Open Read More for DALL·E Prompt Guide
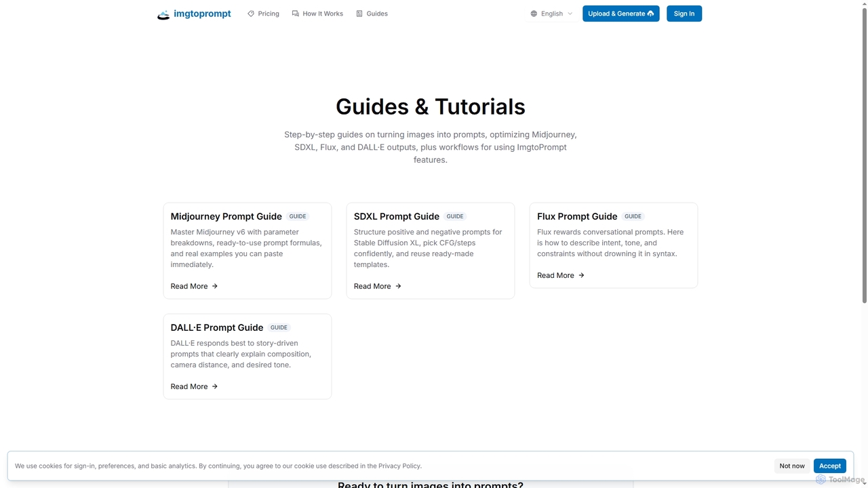Screen dimensions: 868x488 195,386
